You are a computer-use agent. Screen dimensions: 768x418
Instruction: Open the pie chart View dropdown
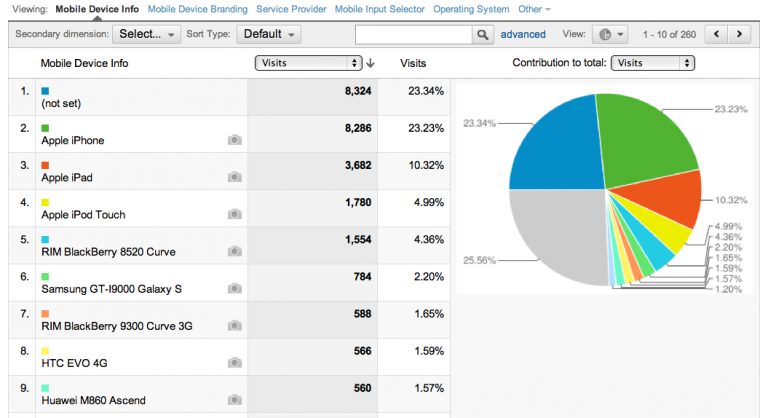coord(610,34)
